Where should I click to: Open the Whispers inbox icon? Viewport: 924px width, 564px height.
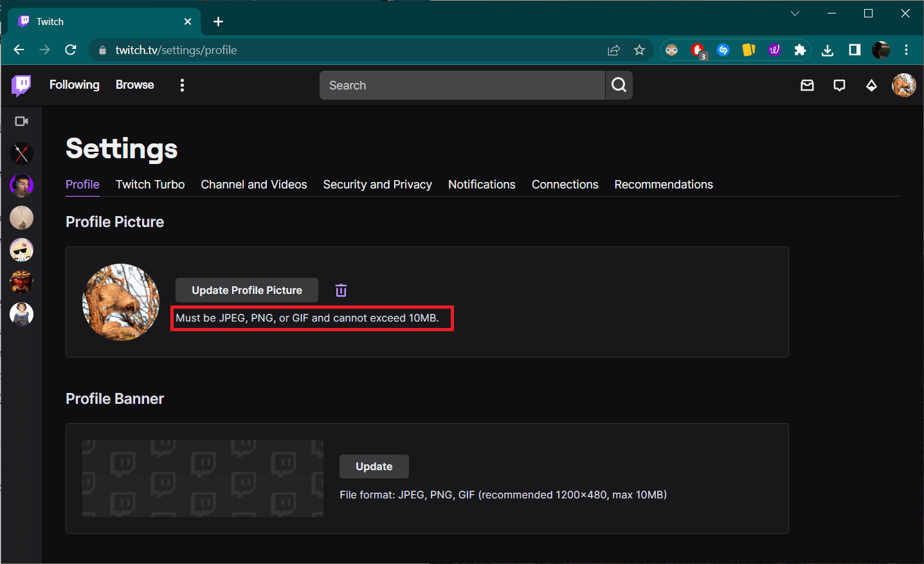(807, 85)
